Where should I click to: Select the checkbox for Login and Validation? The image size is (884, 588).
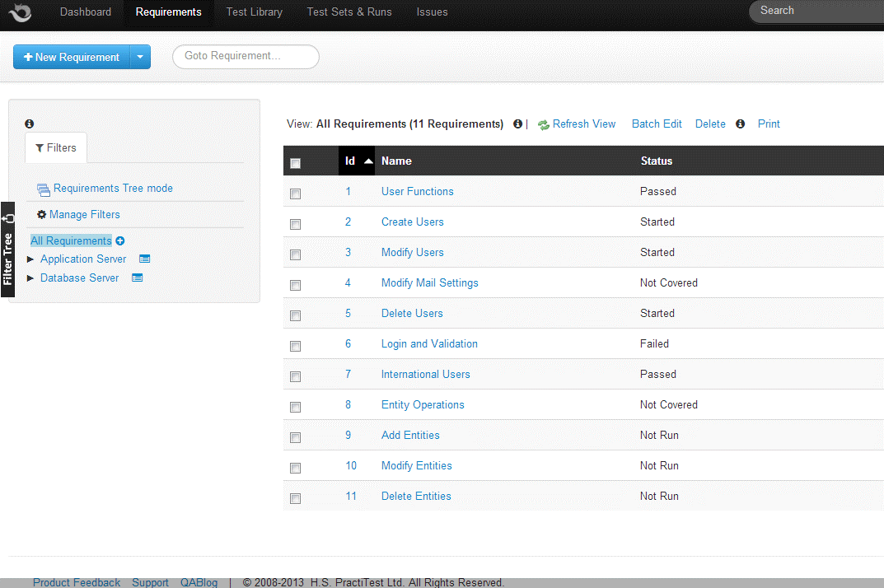296,346
